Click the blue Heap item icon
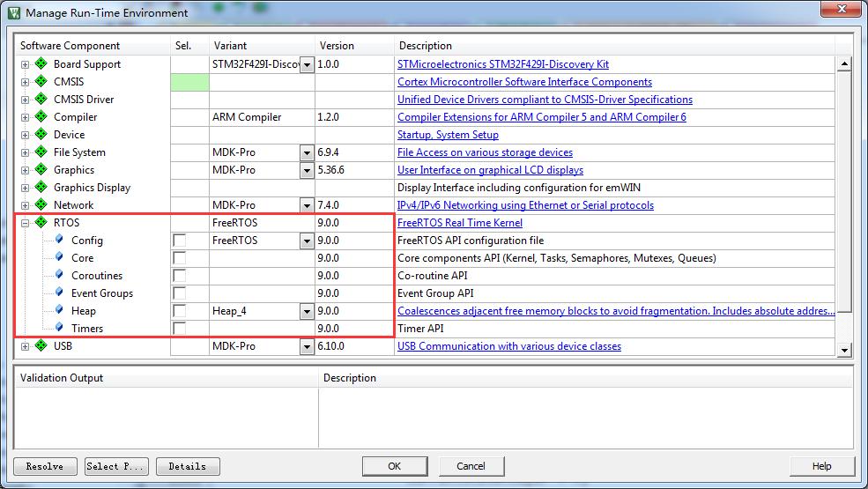The image size is (868, 489). click(59, 310)
